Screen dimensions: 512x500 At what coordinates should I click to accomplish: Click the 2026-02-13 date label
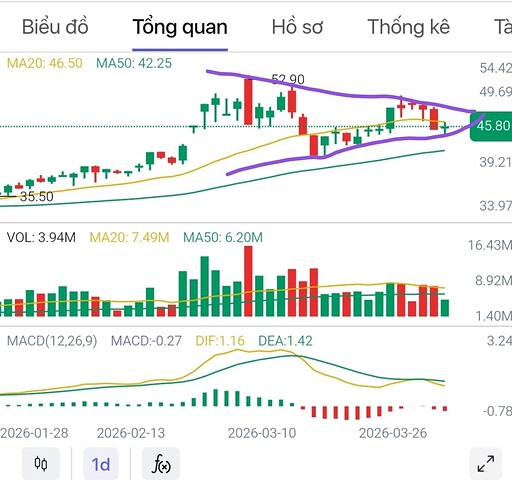[x=131, y=433]
